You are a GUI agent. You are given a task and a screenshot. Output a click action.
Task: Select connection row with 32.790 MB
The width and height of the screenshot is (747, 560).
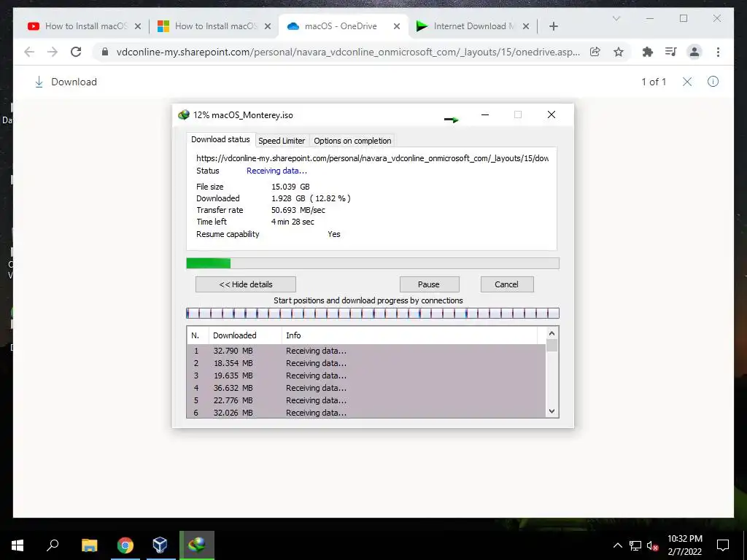(x=366, y=351)
